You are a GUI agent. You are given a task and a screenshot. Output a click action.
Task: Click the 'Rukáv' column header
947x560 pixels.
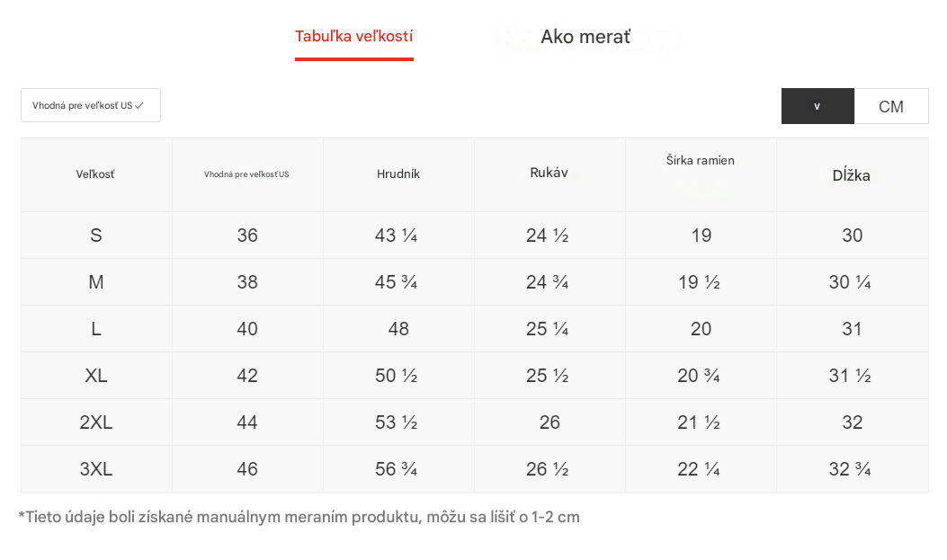(x=549, y=173)
